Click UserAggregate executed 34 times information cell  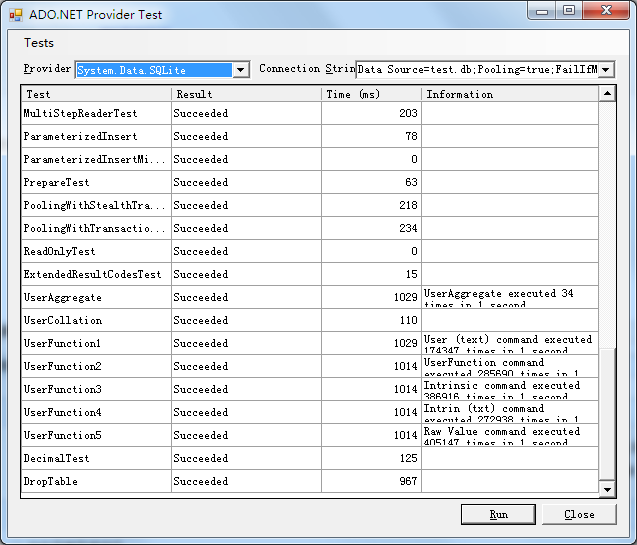pyautogui.click(x=510, y=297)
